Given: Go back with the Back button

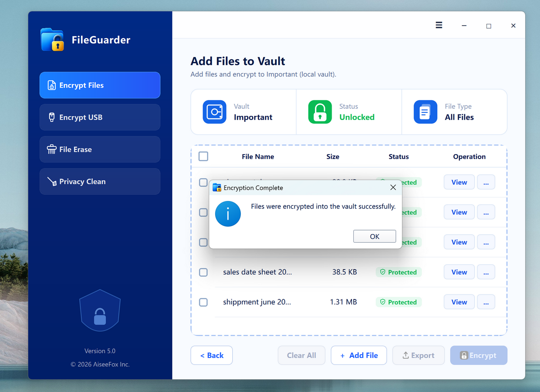Looking at the screenshot, I should coord(211,355).
